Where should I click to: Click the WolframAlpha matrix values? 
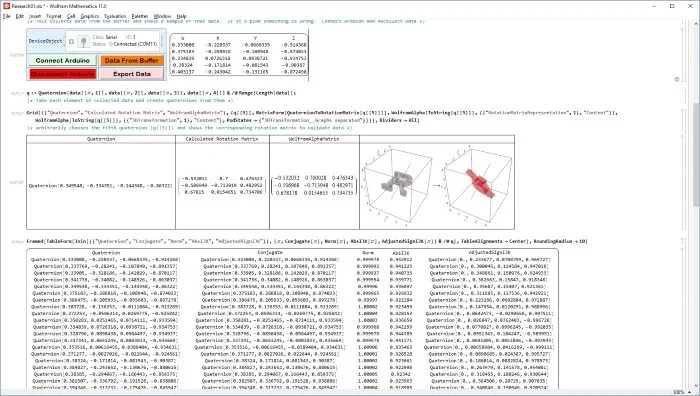tap(314, 185)
